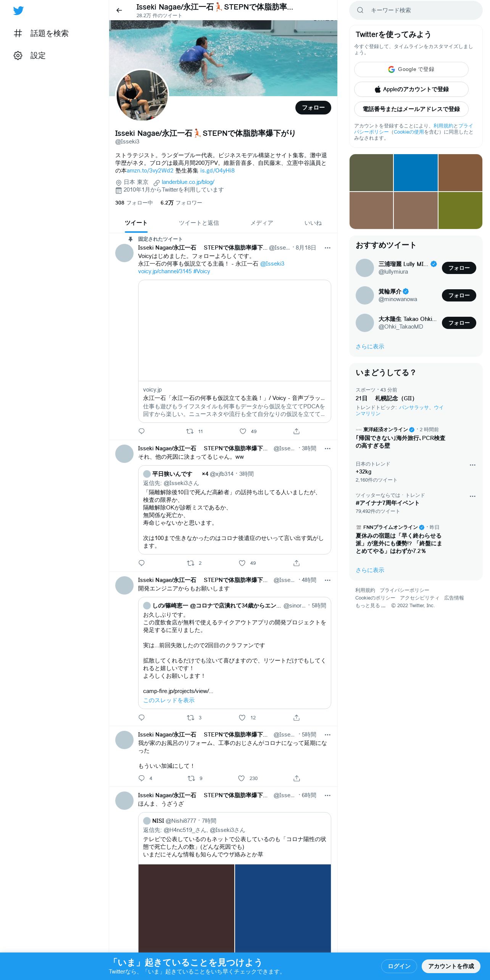
Task: Reply to the pinned Voicy tweet
Action: point(142,431)
